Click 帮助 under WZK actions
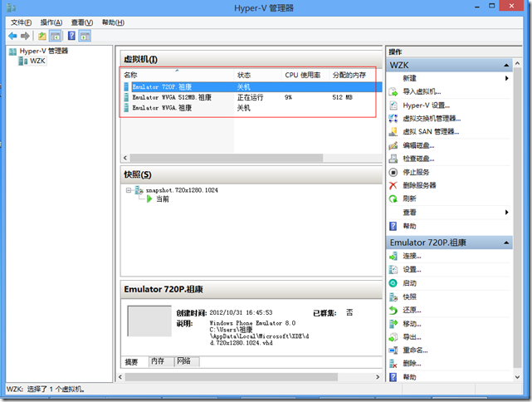This screenshot has height=402, width=532. (x=409, y=226)
